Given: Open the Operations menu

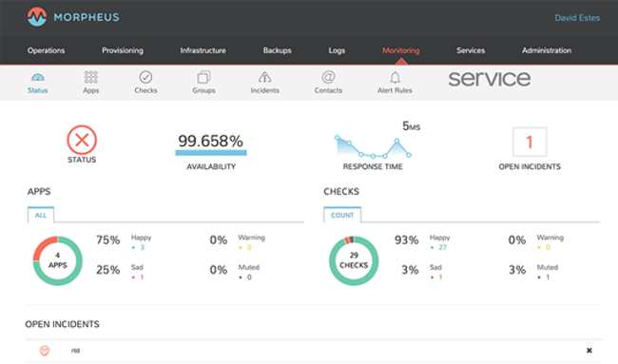Looking at the screenshot, I should click(x=47, y=50).
